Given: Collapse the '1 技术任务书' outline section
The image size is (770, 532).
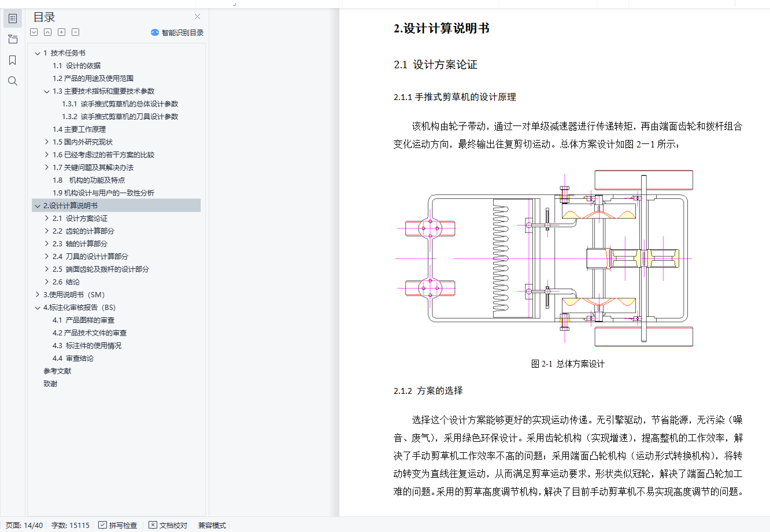Looking at the screenshot, I should tap(38, 53).
